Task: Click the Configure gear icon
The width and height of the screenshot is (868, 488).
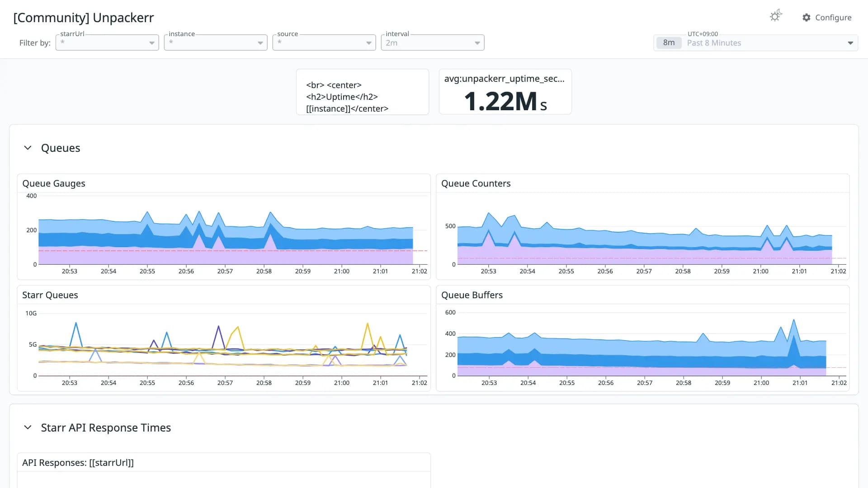Action: pos(806,18)
